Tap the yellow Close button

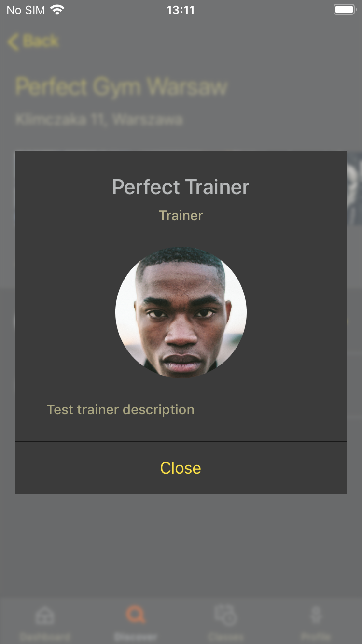(181, 468)
